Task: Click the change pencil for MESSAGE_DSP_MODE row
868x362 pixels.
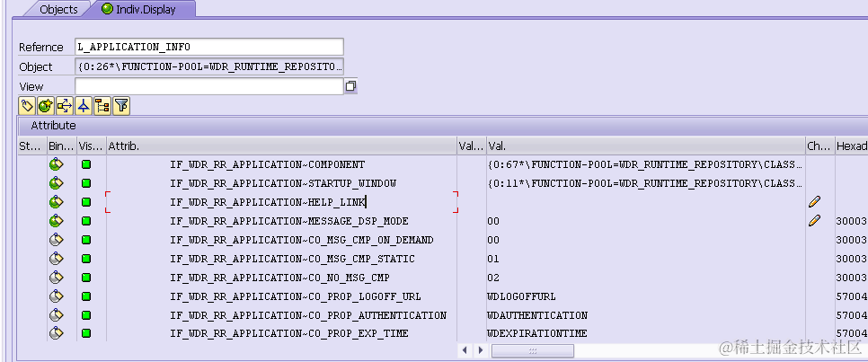Action: (814, 221)
